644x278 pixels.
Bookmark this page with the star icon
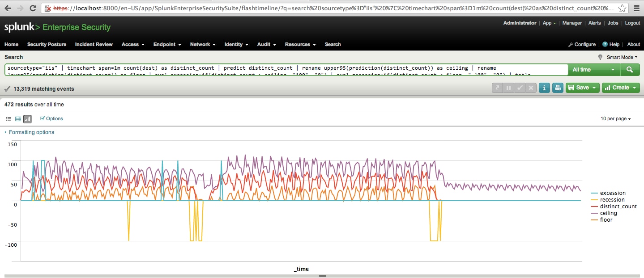pos(623,8)
